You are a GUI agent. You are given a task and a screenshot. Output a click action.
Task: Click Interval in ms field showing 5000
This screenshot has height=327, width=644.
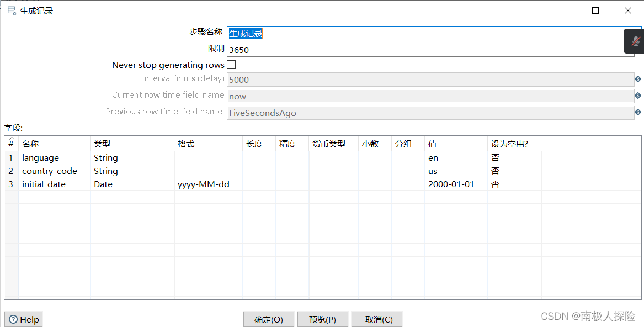(430, 80)
